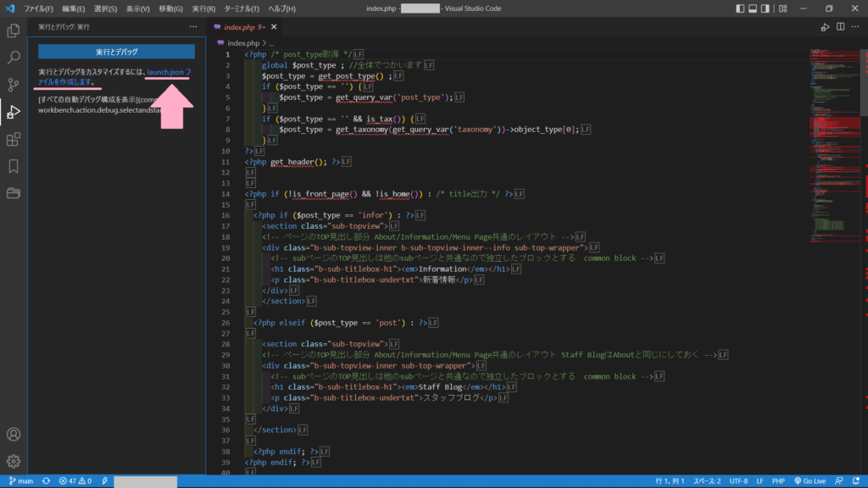This screenshot has width=868, height=488.
Task: Open the Run and Debug panel options menu
Action: click(x=192, y=28)
